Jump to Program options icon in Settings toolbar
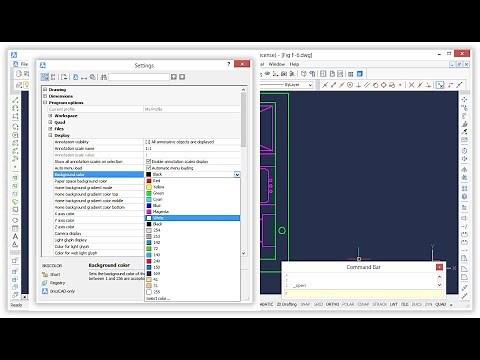The height and width of the screenshot is (360, 480). pyautogui.click(x=92, y=77)
